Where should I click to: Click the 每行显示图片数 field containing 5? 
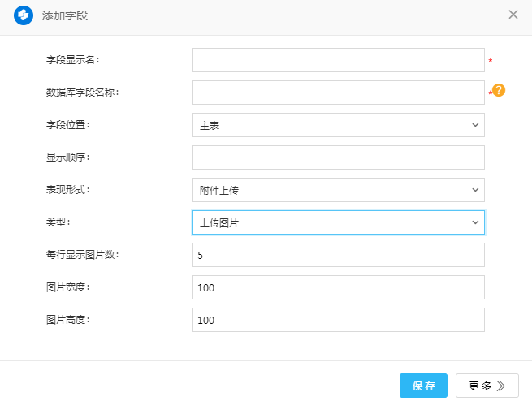pos(338,255)
